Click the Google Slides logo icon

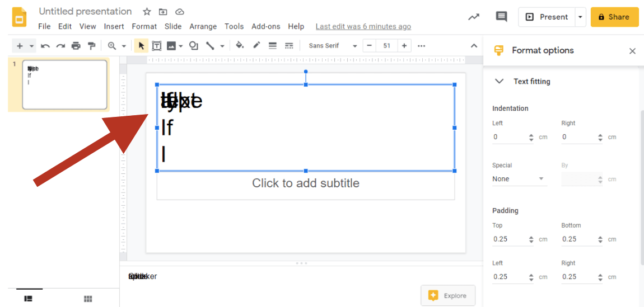[19, 17]
